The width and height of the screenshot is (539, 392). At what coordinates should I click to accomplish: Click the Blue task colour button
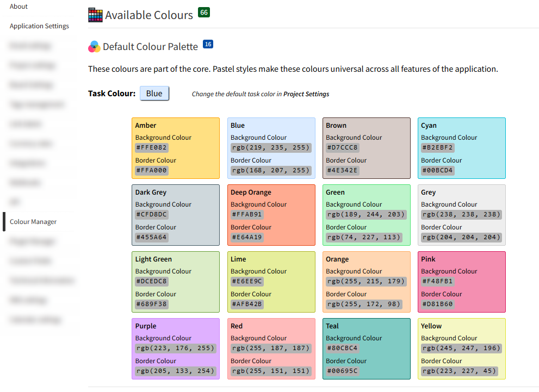[x=154, y=93]
